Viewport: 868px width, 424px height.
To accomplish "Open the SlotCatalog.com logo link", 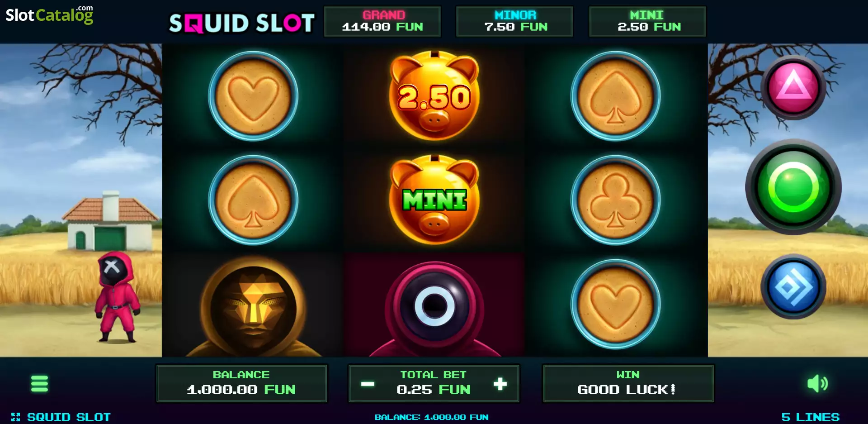I will point(49,14).
